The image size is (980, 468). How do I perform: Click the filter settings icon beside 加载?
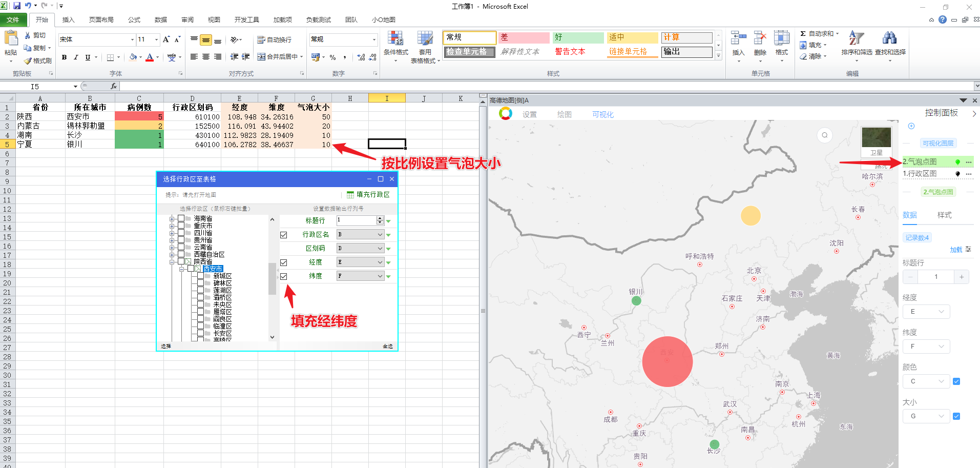pyautogui.click(x=968, y=249)
